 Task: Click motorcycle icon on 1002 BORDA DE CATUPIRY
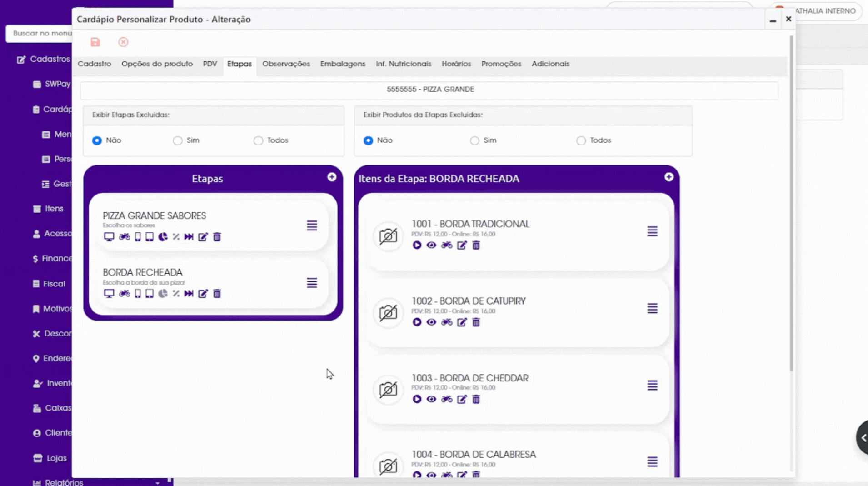coord(447,322)
